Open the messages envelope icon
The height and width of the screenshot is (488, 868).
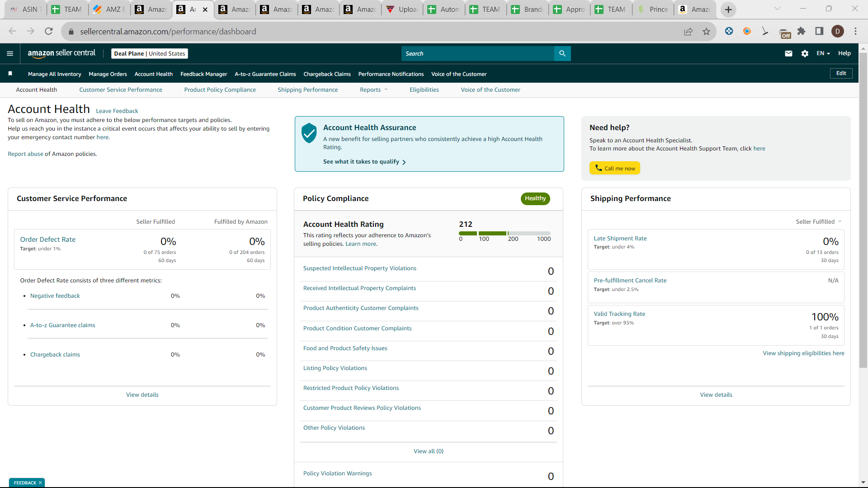[x=788, y=53]
